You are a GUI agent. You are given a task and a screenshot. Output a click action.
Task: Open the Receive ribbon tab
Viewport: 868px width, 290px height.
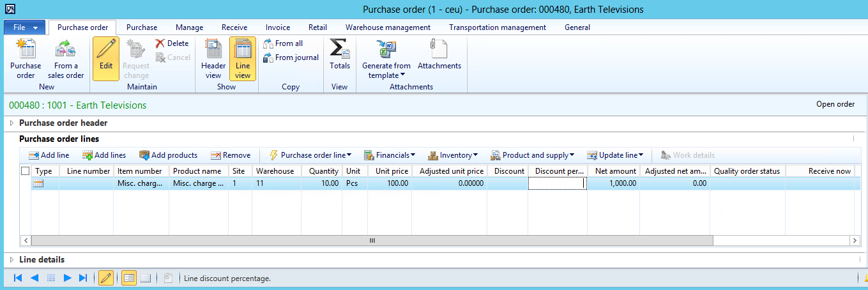click(x=234, y=27)
